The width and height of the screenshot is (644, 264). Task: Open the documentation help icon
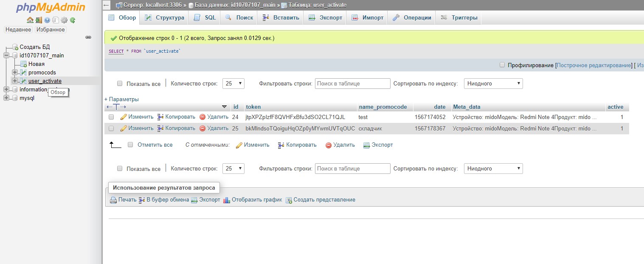pos(47,20)
